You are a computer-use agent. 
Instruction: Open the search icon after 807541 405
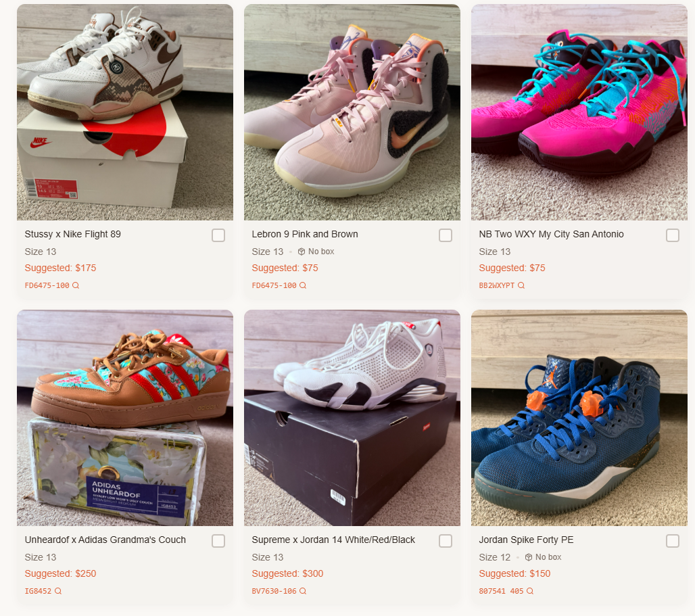click(x=529, y=591)
